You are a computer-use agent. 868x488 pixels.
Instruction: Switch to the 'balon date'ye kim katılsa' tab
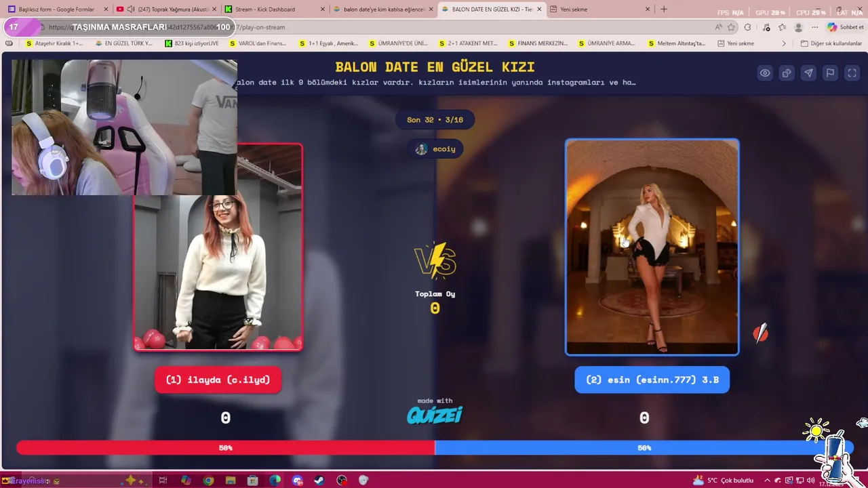tap(384, 9)
